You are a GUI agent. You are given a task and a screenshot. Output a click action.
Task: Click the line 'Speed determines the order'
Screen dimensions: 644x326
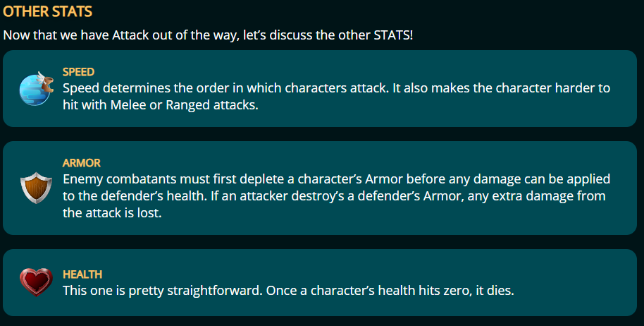point(336,88)
